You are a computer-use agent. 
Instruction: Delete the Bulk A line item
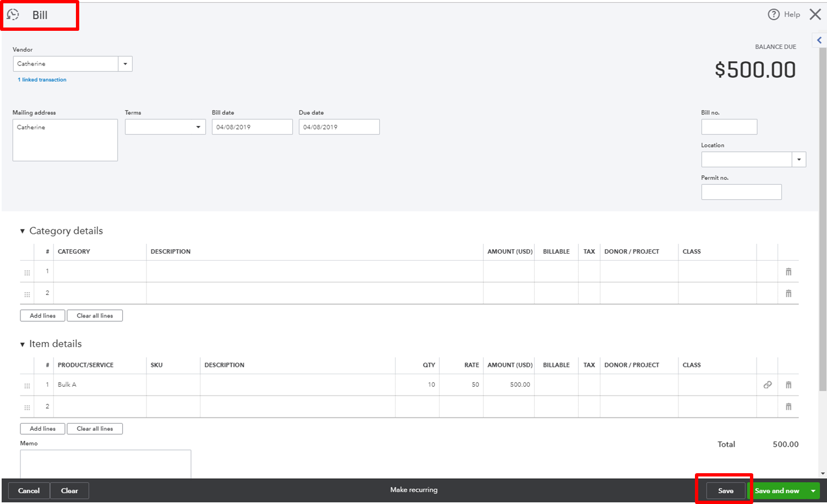click(788, 385)
